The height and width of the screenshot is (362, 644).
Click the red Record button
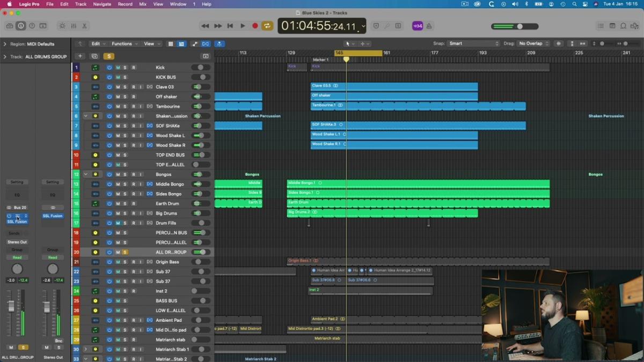(255, 26)
